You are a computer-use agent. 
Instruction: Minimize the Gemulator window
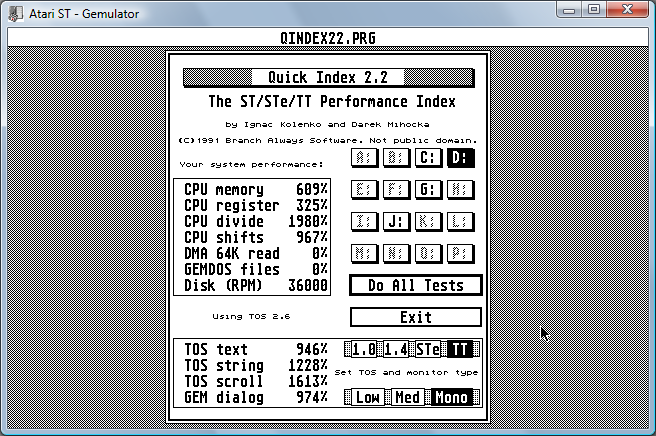(x=569, y=10)
